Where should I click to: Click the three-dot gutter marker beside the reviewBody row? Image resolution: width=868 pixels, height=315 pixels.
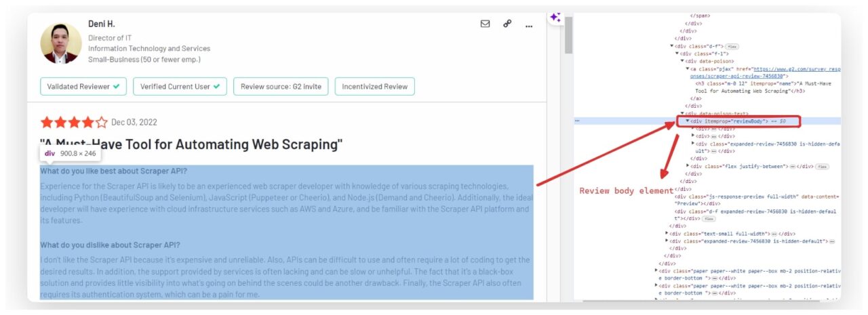click(x=577, y=121)
